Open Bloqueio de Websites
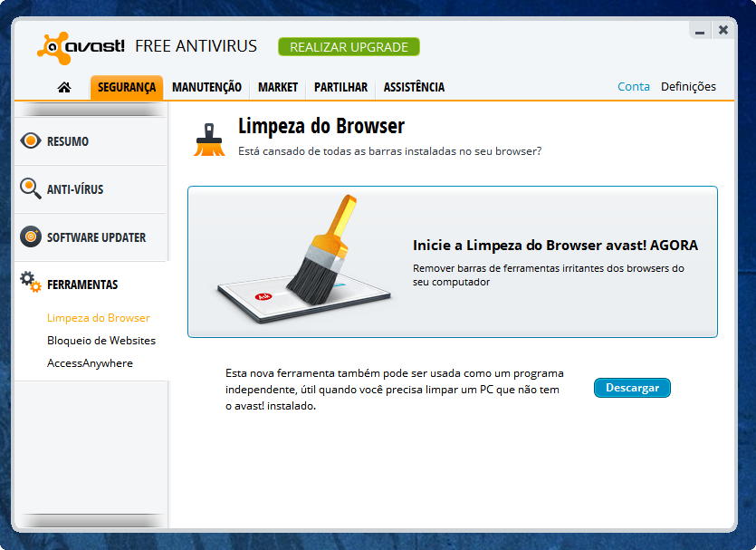The image size is (756, 550). [x=101, y=341]
